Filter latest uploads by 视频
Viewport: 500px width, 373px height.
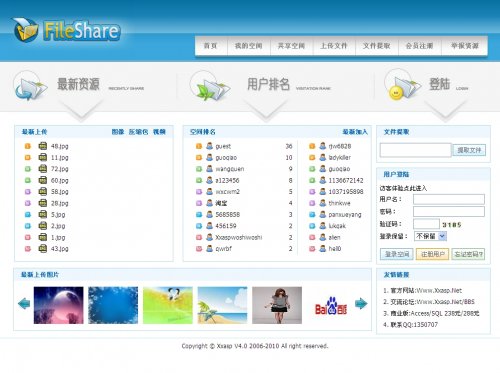pos(159,132)
